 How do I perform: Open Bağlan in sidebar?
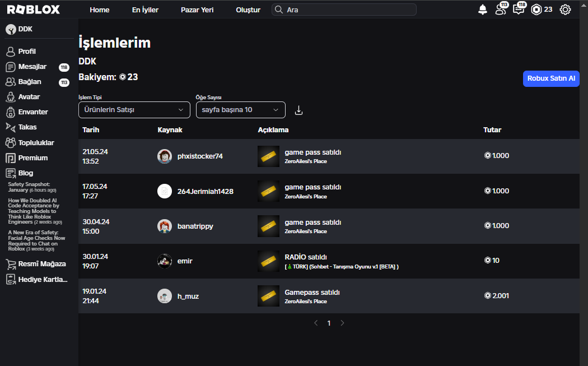click(x=30, y=82)
